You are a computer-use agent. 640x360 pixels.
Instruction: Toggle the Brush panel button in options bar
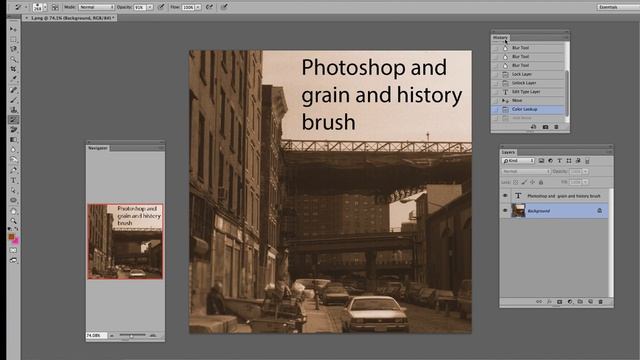(55, 7)
